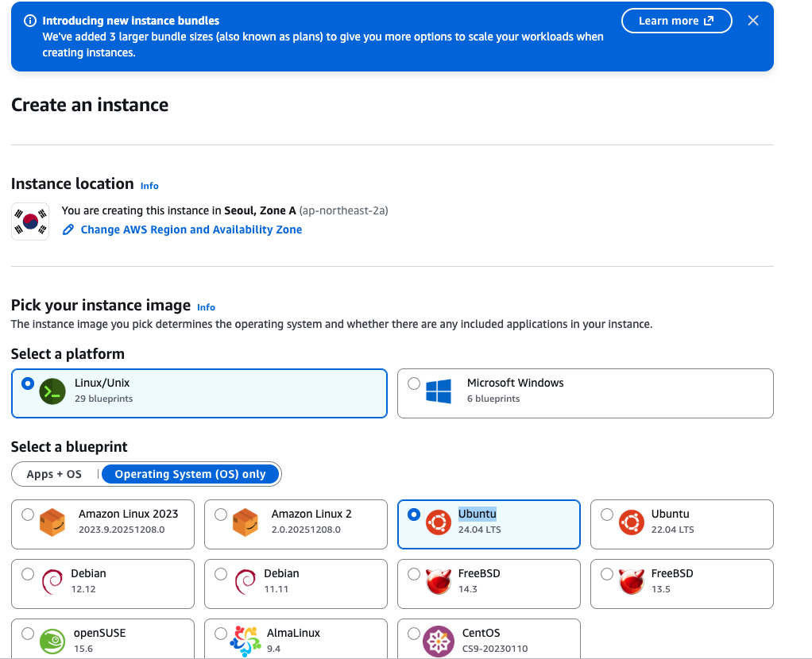Open Info link beside Pick your instance image

(206, 307)
